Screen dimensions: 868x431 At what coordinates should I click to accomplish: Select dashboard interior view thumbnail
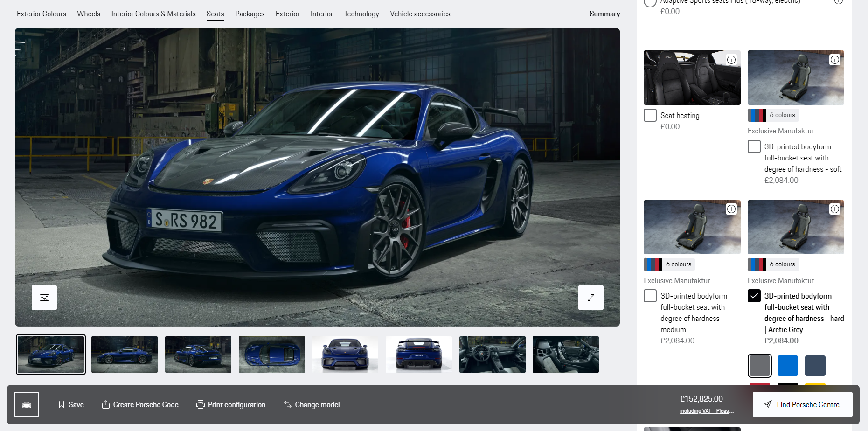(493, 355)
